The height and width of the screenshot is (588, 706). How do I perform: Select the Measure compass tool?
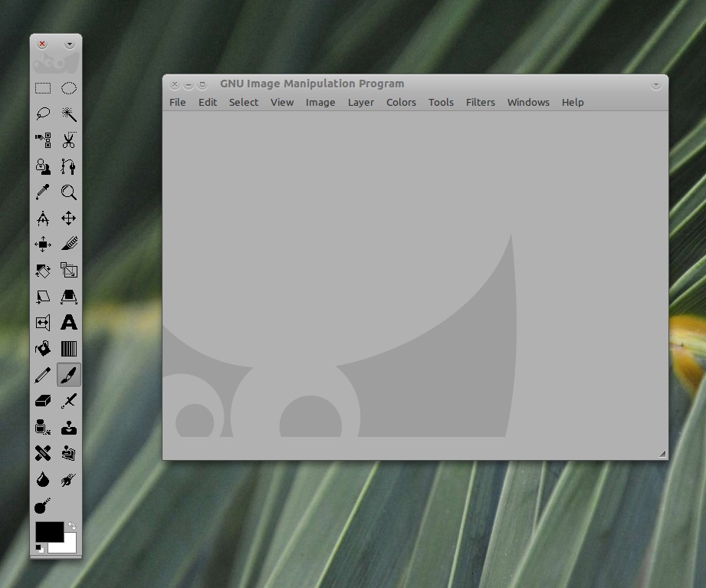[x=43, y=218]
